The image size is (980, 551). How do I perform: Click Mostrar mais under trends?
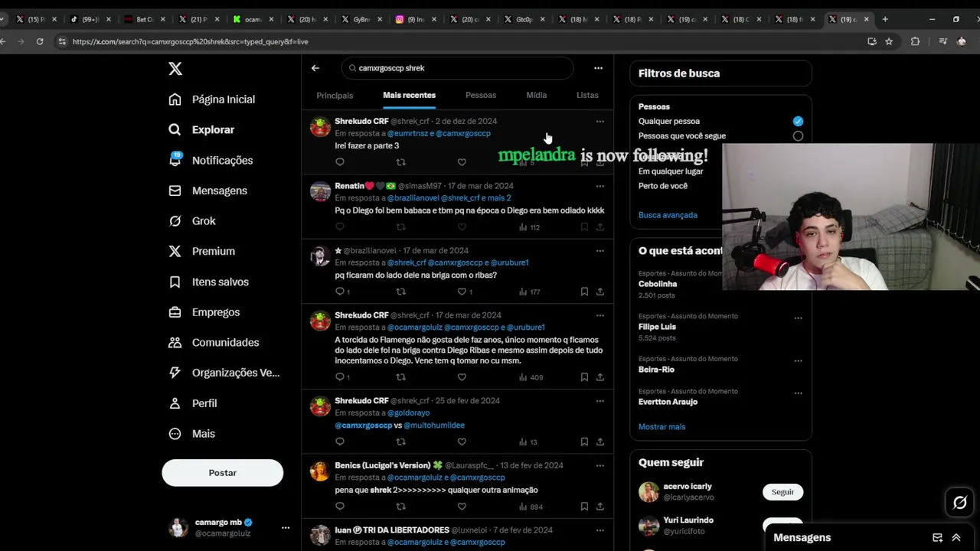[x=662, y=427]
